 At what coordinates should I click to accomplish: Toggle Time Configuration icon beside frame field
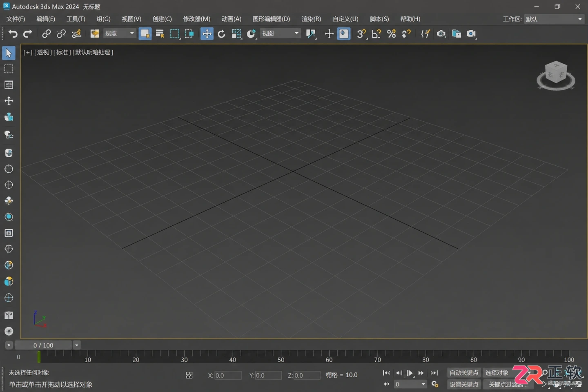pyautogui.click(x=435, y=384)
